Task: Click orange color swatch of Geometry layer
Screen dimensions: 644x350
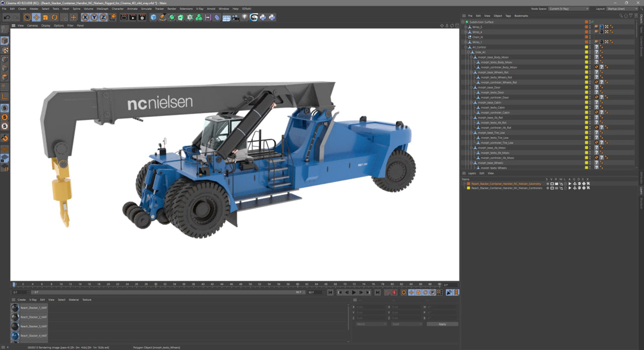Action: pos(469,184)
